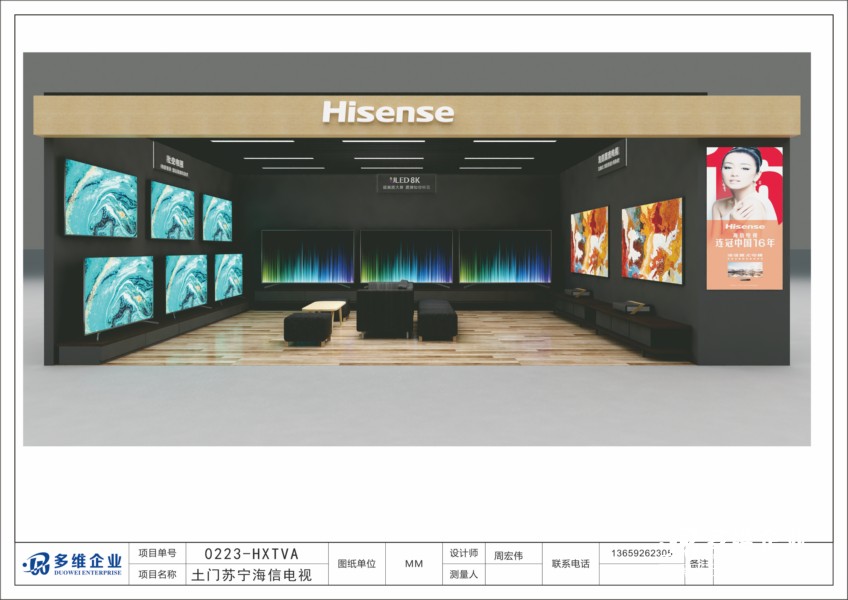Click the middle spectrum TV on the back wall
This screenshot has height=600, width=848.
coord(407,256)
